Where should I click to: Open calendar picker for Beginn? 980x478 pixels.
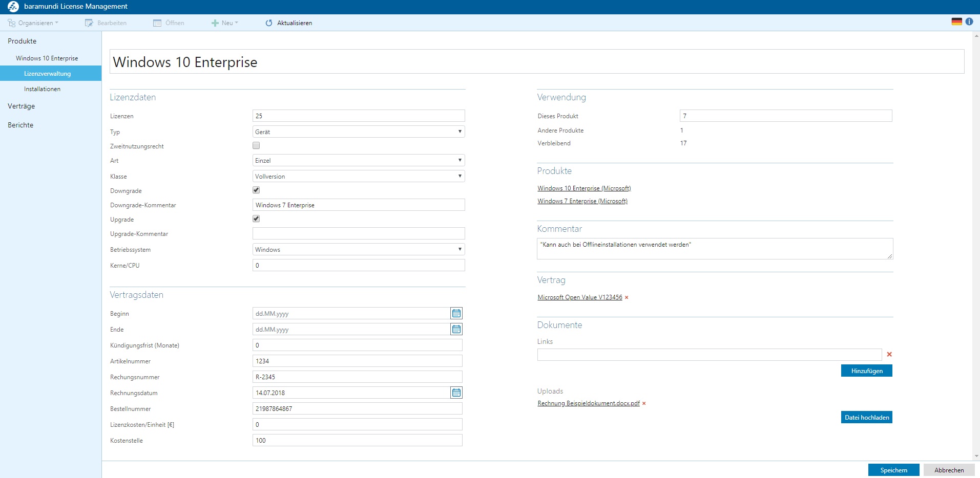[x=456, y=313]
